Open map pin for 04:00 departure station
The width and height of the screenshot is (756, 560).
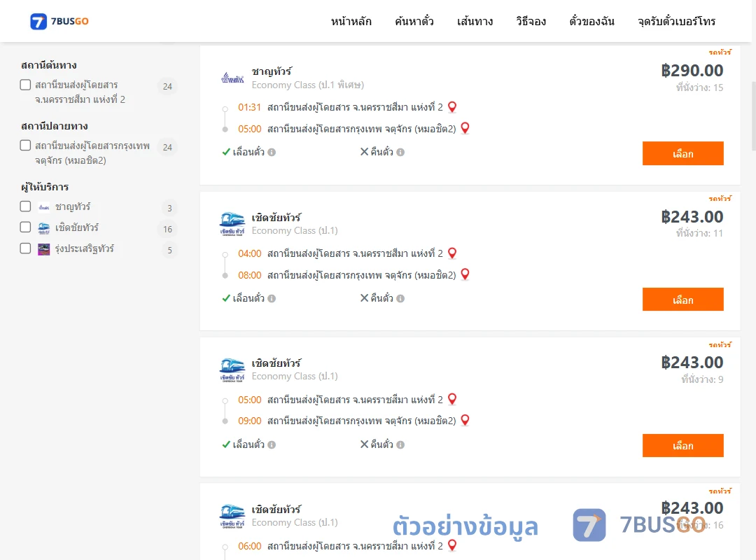click(x=452, y=253)
